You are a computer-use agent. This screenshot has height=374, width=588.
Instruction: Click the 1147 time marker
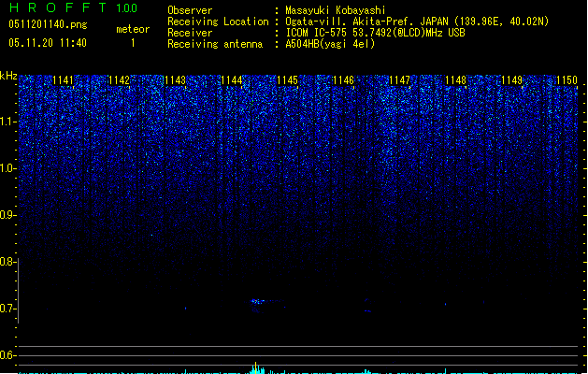coord(400,80)
